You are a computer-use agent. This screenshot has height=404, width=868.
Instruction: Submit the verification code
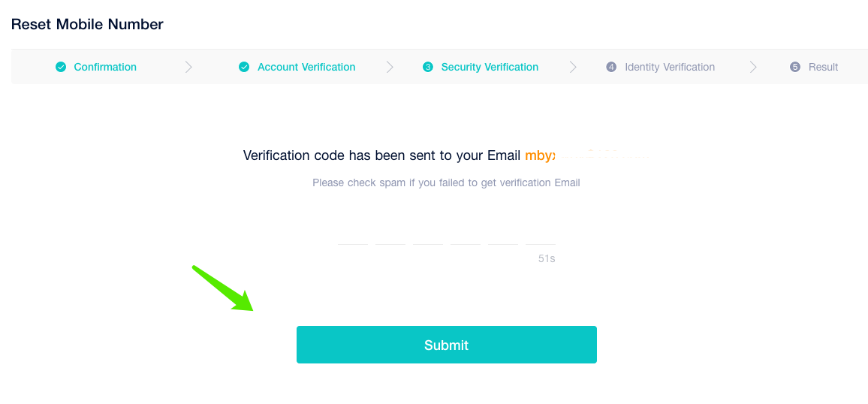point(447,345)
